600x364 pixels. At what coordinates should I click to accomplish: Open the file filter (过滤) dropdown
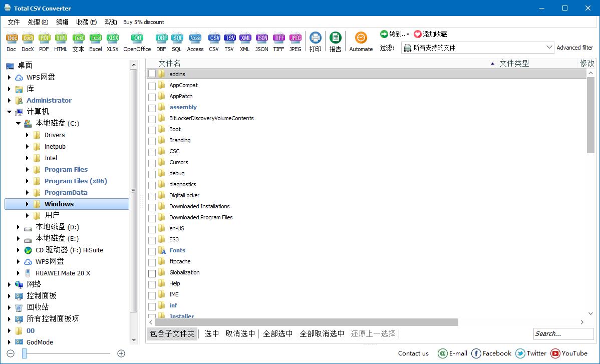pos(478,48)
